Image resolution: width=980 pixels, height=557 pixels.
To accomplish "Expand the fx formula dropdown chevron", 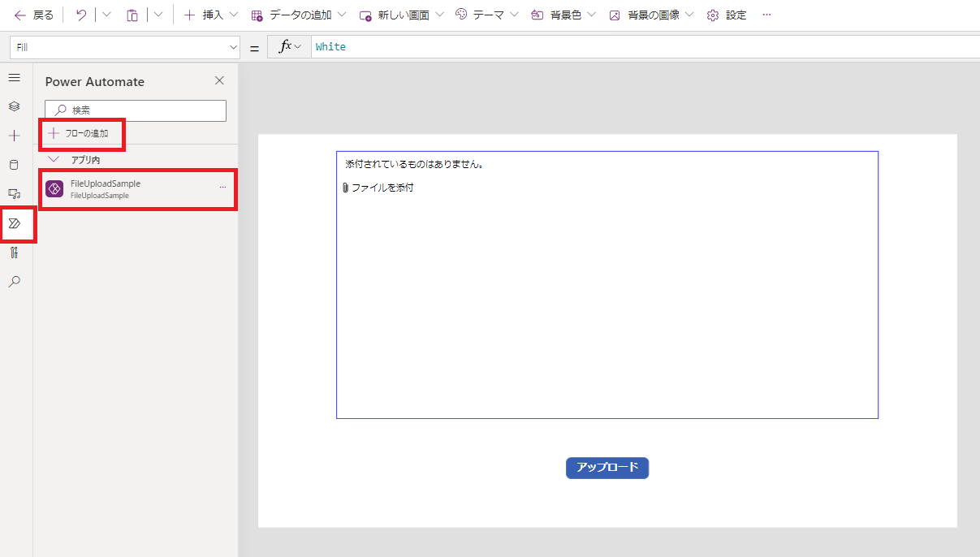I will click(x=298, y=47).
